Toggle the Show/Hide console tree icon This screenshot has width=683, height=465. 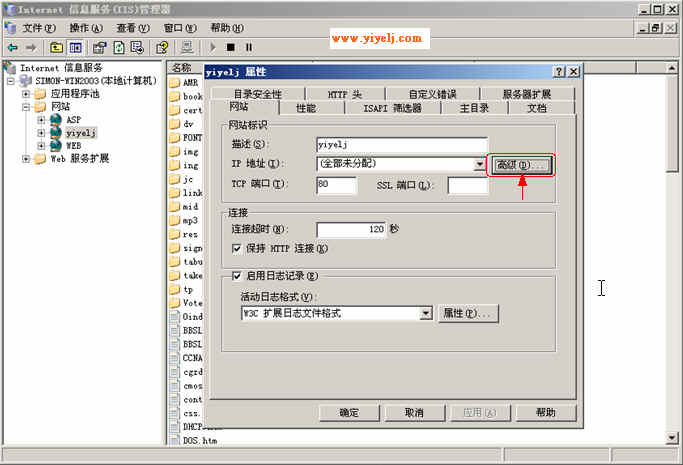pos(76,47)
